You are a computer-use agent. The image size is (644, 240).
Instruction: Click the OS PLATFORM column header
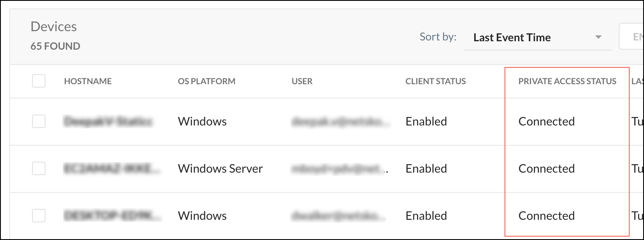pos(207,81)
